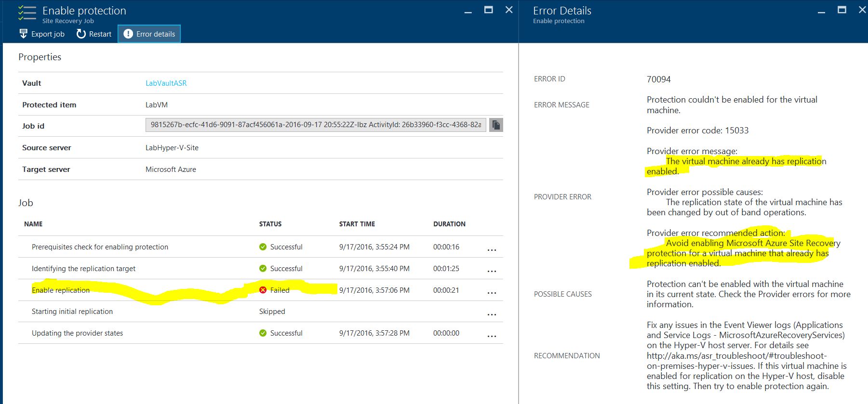Select the Enable replication job row
The height and width of the screenshot is (404, 868).
click(x=61, y=290)
